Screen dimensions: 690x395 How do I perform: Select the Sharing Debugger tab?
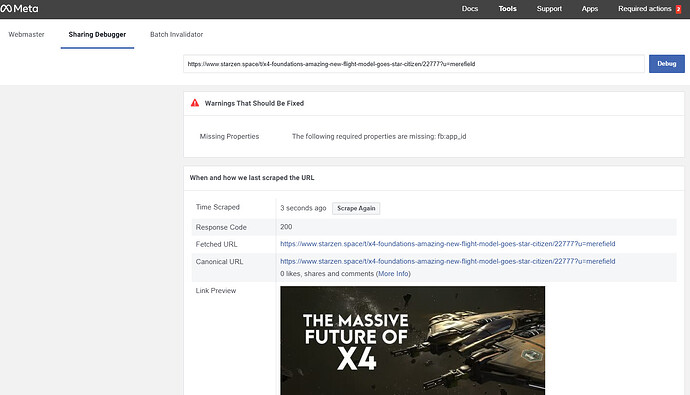[x=97, y=34]
